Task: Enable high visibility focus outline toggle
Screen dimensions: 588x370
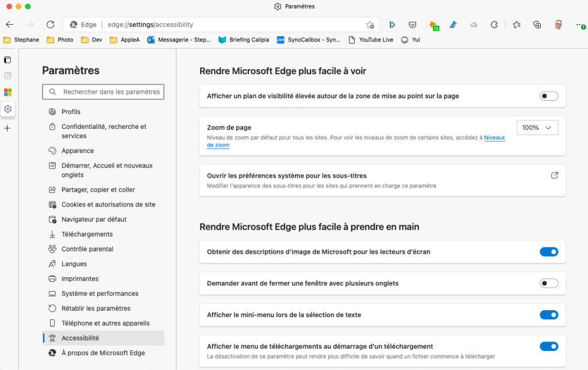Action: (x=549, y=96)
